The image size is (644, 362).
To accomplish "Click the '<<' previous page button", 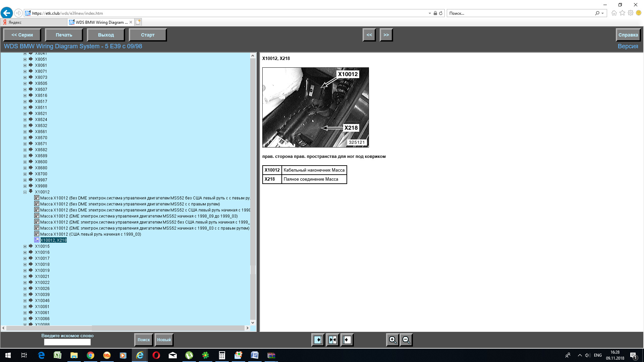I will click(x=369, y=35).
